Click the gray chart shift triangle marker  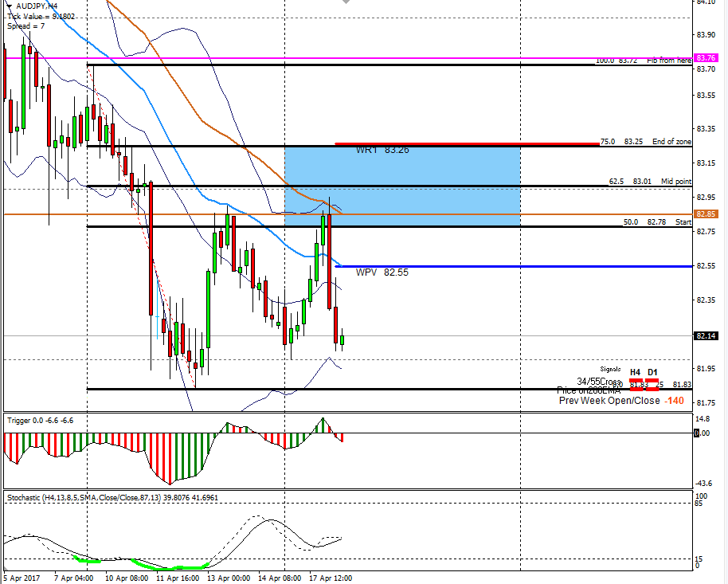tap(345, 3)
